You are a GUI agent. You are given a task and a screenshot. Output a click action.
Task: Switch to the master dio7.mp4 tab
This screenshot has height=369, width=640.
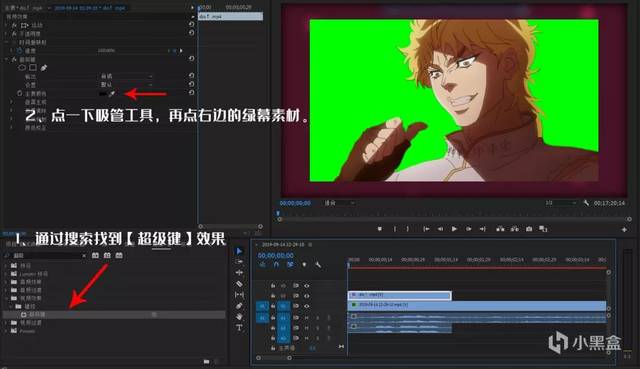coord(23,8)
